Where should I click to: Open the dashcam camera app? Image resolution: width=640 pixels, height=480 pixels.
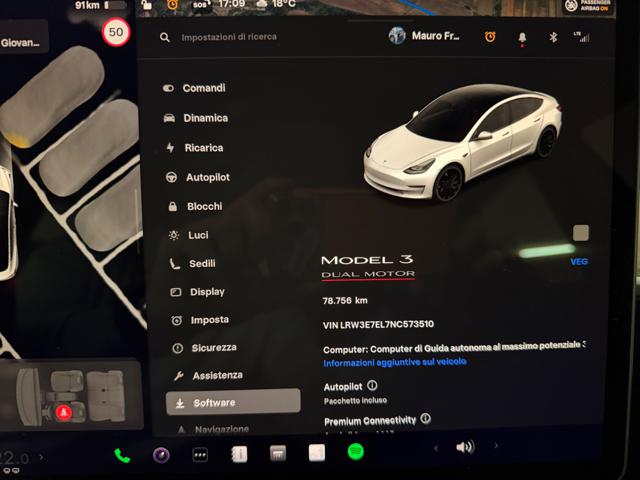pyautogui.click(x=161, y=454)
